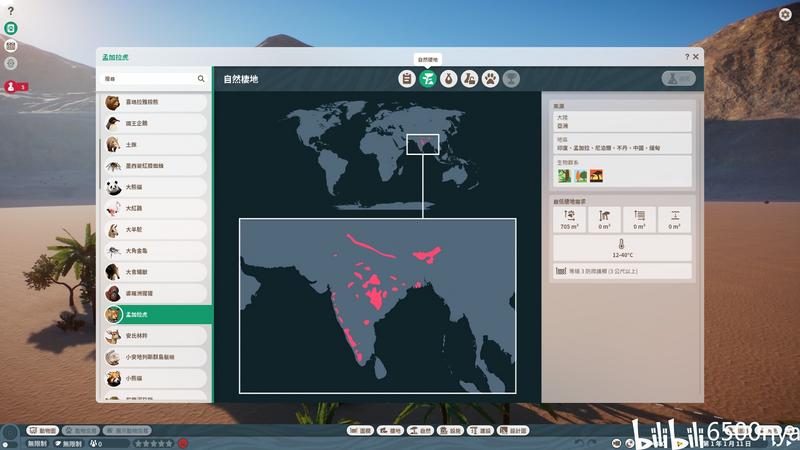Select the highlighted Bengal tiger entry
This screenshot has width=800, height=450.
tap(157, 315)
